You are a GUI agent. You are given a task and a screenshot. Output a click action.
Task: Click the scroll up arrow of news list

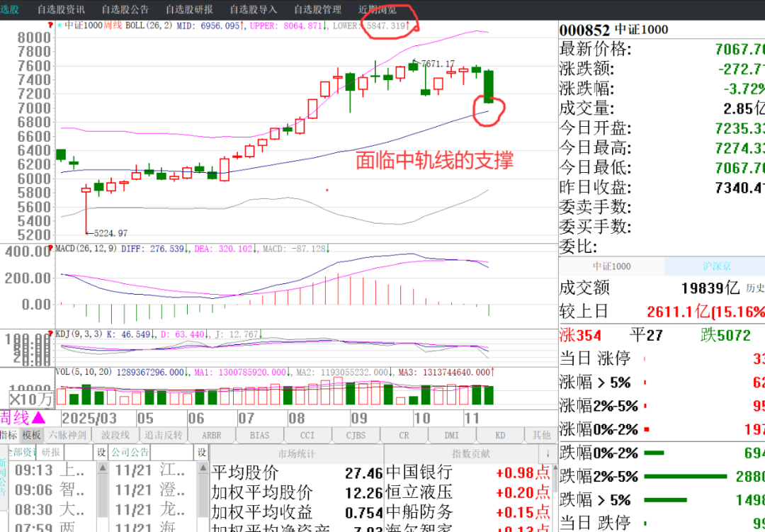(x=103, y=468)
